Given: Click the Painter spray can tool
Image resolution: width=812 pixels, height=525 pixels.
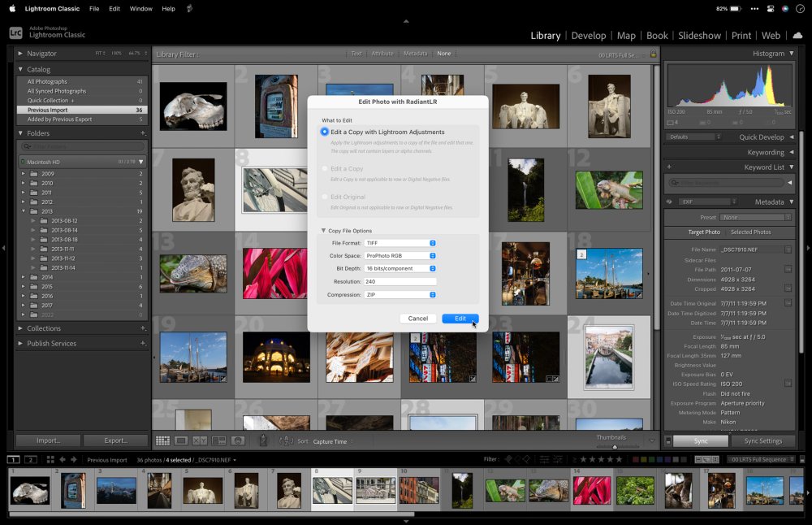Looking at the screenshot, I should tap(263, 440).
